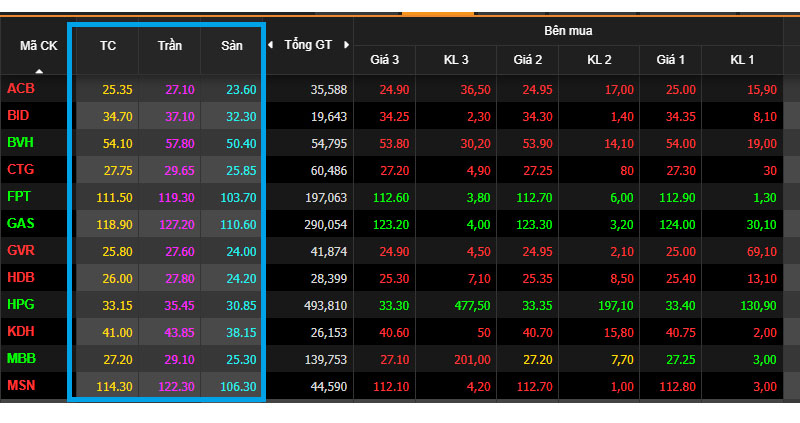Click the left arrow beside Tổng GT
This screenshot has width=800, height=423.
point(270,45)
